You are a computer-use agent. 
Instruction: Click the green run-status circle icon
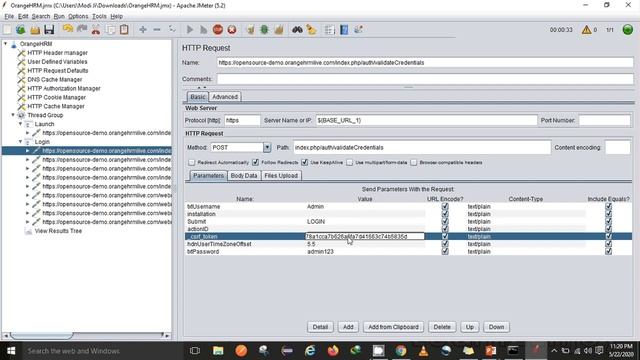click(x=628, y=30)
